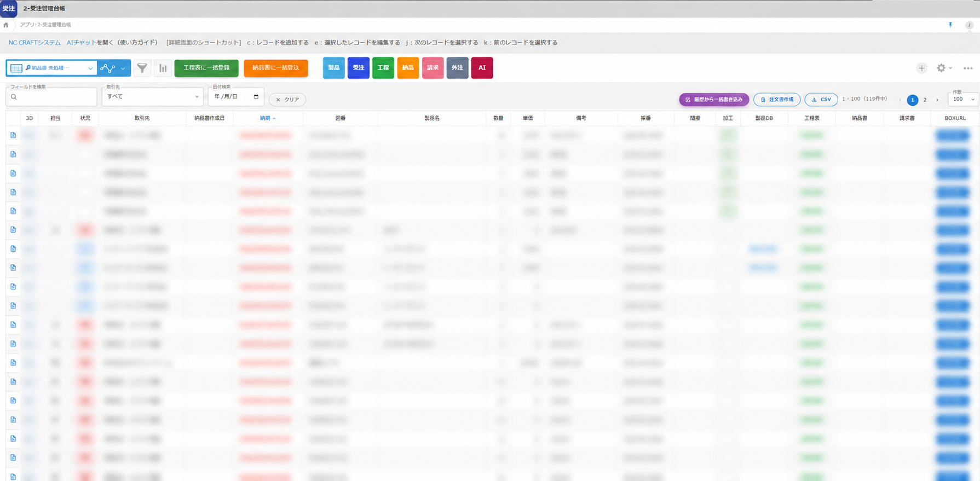
Task: Go to previous page arrow
Action: point(900,100)
